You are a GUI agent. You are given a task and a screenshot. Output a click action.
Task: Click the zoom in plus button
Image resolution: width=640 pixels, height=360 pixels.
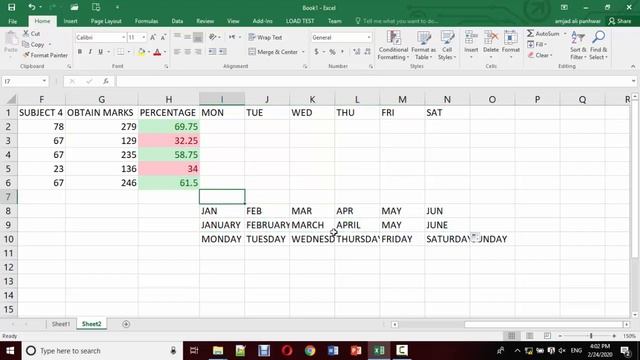coord(614,336)
